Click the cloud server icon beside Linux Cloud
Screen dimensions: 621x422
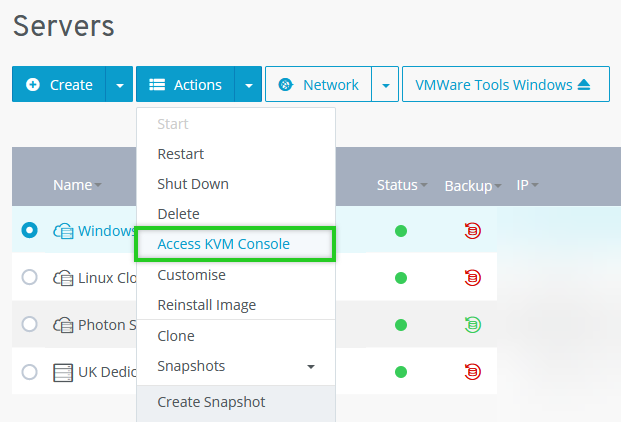click(x=63, y=278)
